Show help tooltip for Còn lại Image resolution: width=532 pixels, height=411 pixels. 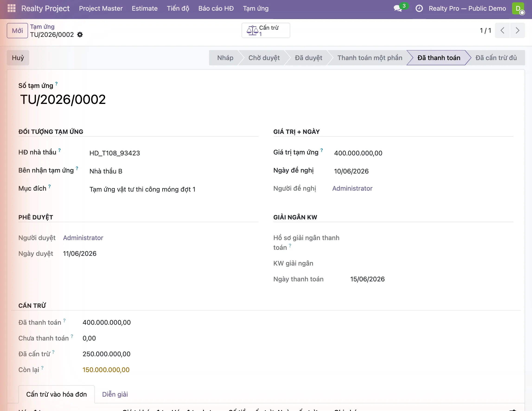point(42,368)
